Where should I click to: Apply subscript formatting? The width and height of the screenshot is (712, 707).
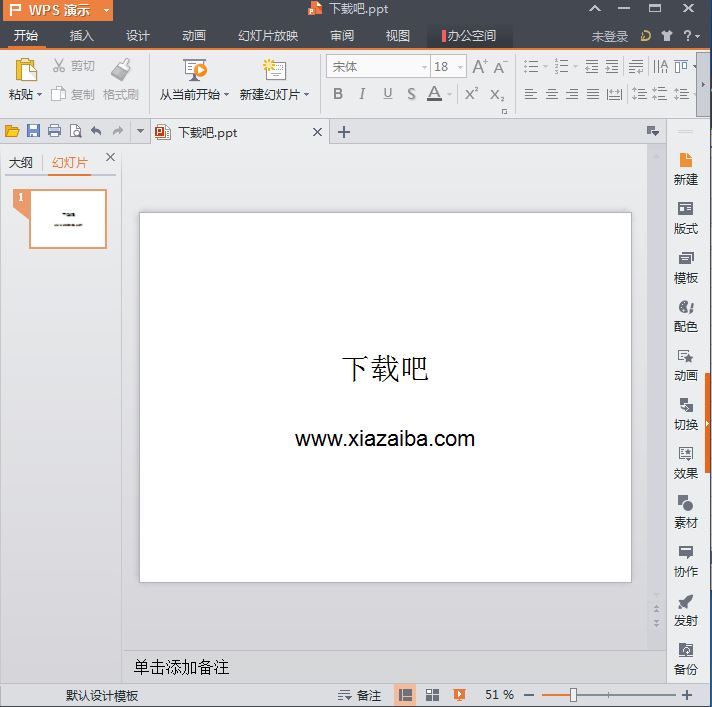(497, 94)
